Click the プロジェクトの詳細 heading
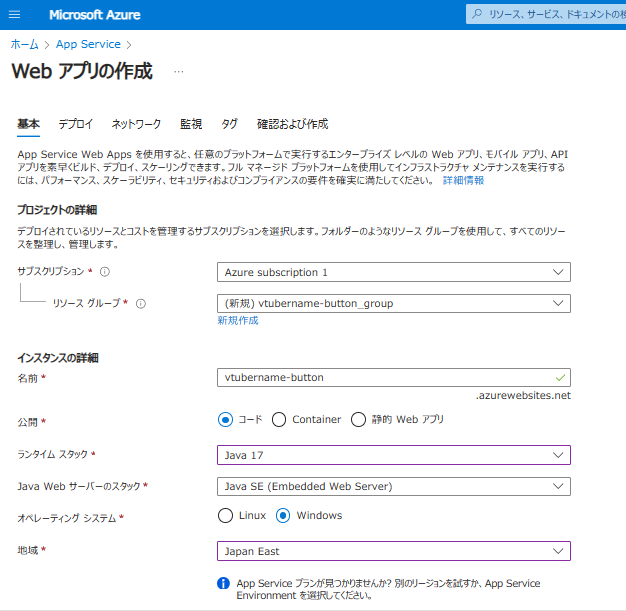Viewport: 626px width, 611px height. 57,210
